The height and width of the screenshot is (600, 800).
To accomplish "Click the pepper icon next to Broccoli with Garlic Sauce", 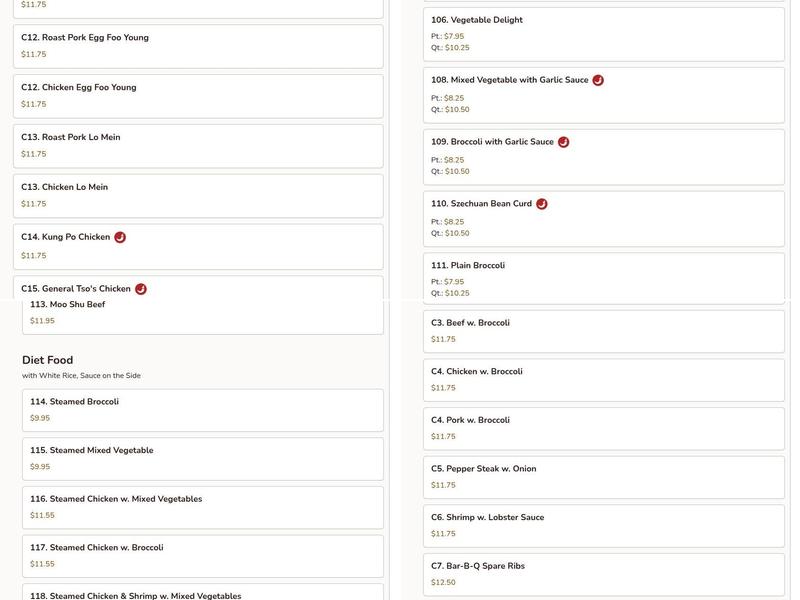I will pyautogui.click(x=562, y=141).
